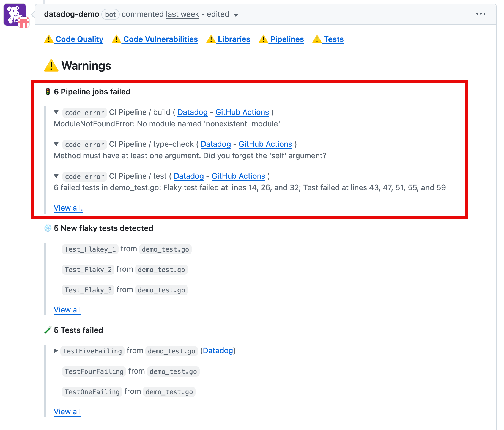Click demo_test.go beside Test_Flakey_1
Viewport: 504px width, 430px height.
tap(165, 249)
